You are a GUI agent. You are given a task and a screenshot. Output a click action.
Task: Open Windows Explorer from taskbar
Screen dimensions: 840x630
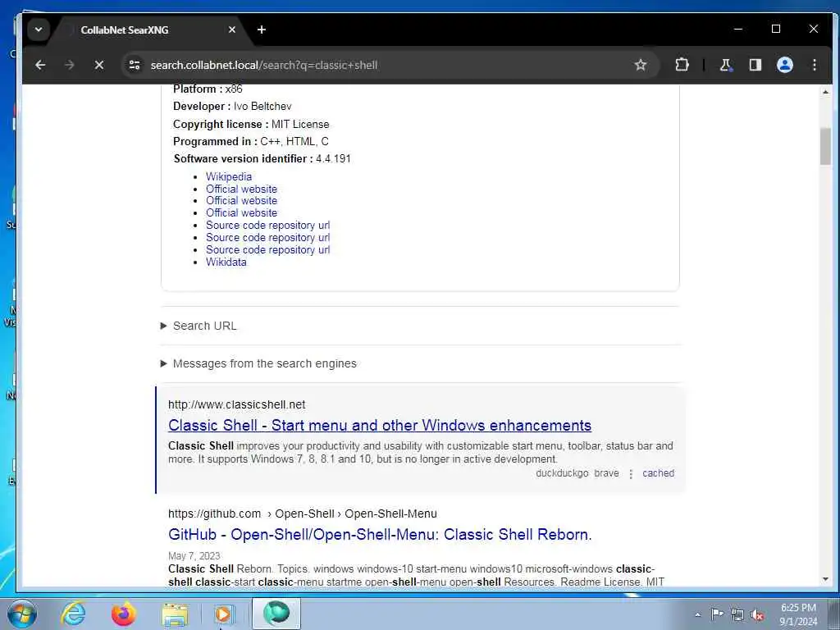tap(176, 614)
